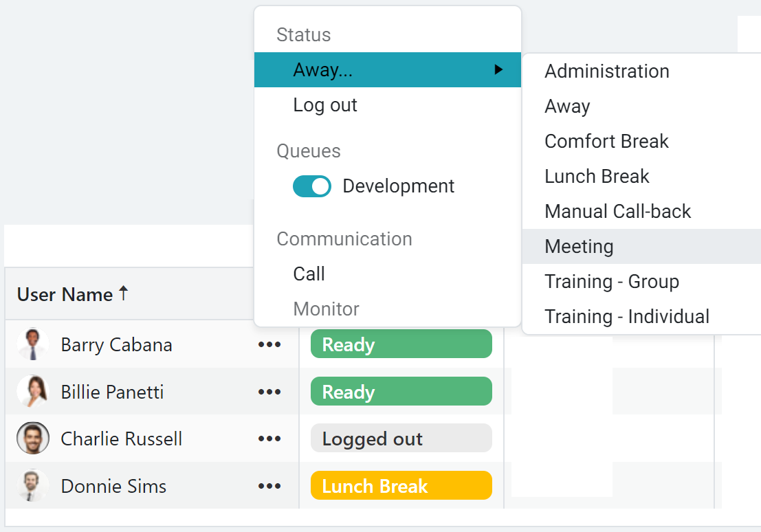Select Manual Call-back from the submenu
This screenshot has height=532, width=761.
click(x=617, y=211)
